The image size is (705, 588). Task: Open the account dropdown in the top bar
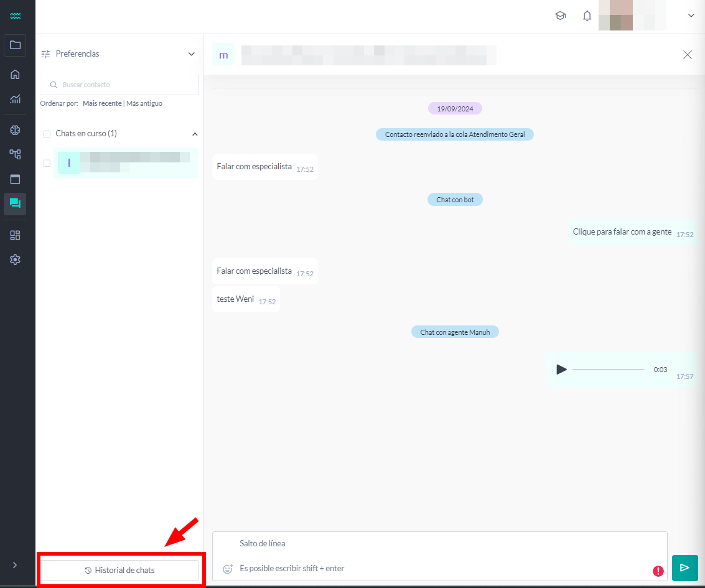tap(691, 16)
